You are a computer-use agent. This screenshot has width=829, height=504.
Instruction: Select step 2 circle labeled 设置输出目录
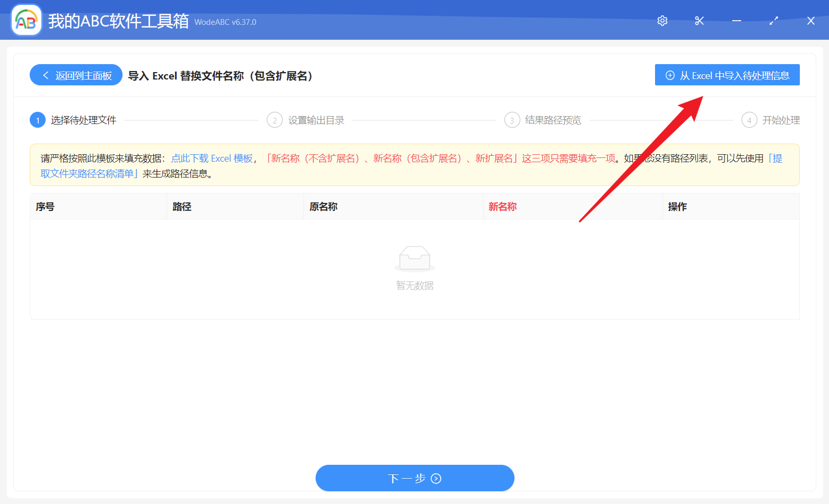(x=274, y=120)
